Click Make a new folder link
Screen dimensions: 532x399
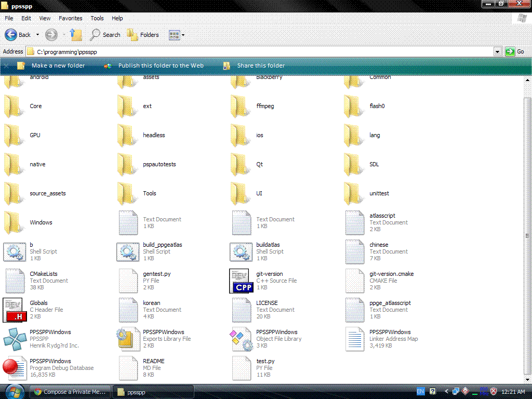58,65
